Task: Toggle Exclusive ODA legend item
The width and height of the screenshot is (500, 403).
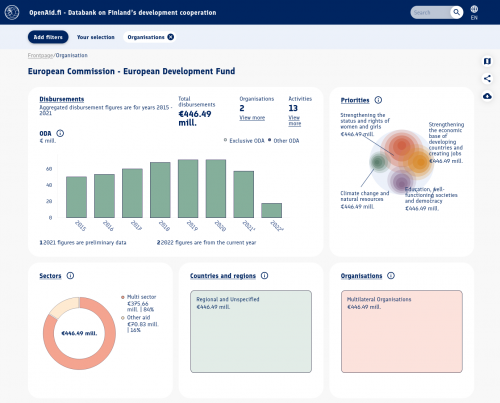Action: click(244, 141)
